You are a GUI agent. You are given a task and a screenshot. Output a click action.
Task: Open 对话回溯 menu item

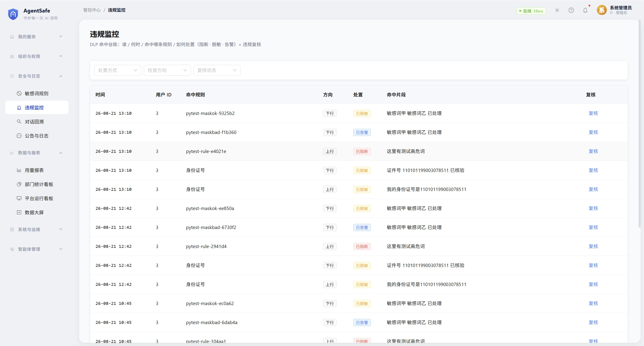pyautogui.click(x=37, y=121)
